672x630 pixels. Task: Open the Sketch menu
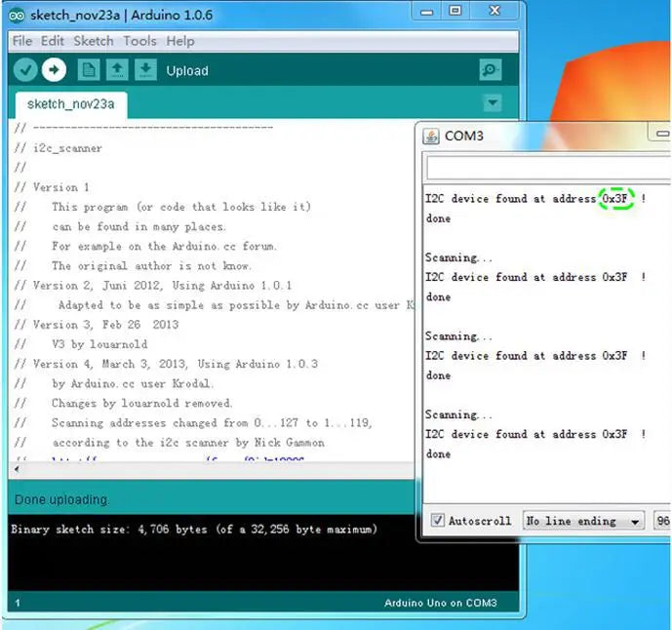point(94,41)
